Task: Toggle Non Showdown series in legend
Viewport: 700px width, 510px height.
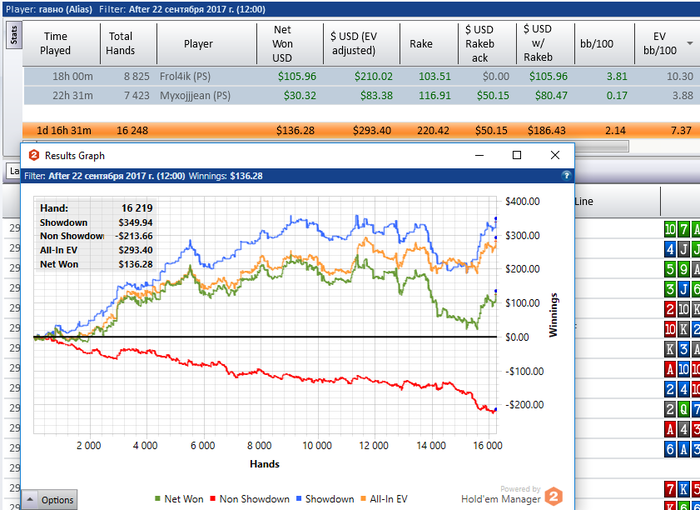Action: pyautogui.click(x=250, y=499)
